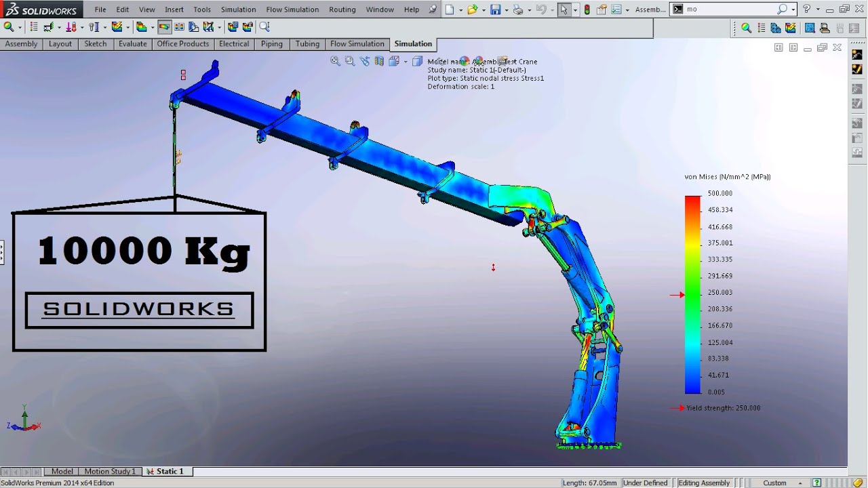Click the Options icon in top toolbar

[x=616, y=9]
